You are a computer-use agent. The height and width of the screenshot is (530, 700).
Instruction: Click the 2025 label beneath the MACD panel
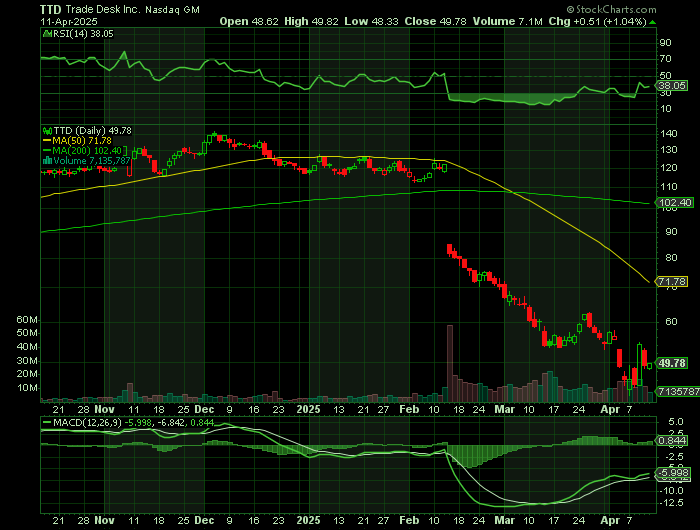pos(308,520)
